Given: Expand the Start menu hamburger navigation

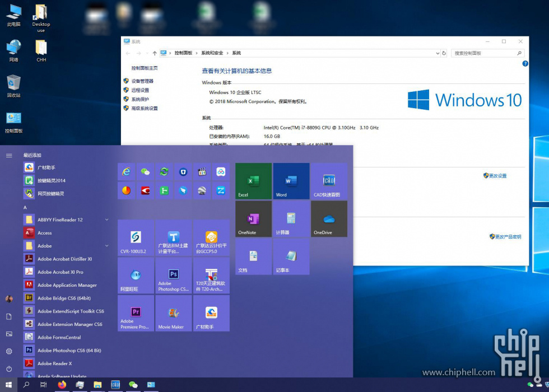Looking at the screenshot, I should tap(9, 156).
